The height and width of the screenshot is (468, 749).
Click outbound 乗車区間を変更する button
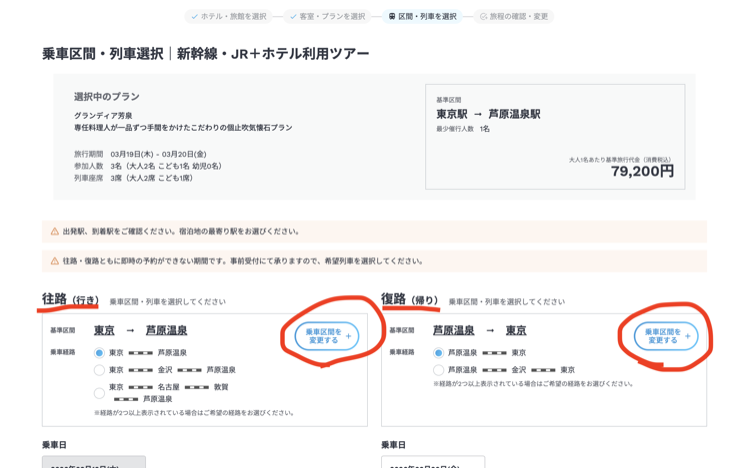coord(323,336)
